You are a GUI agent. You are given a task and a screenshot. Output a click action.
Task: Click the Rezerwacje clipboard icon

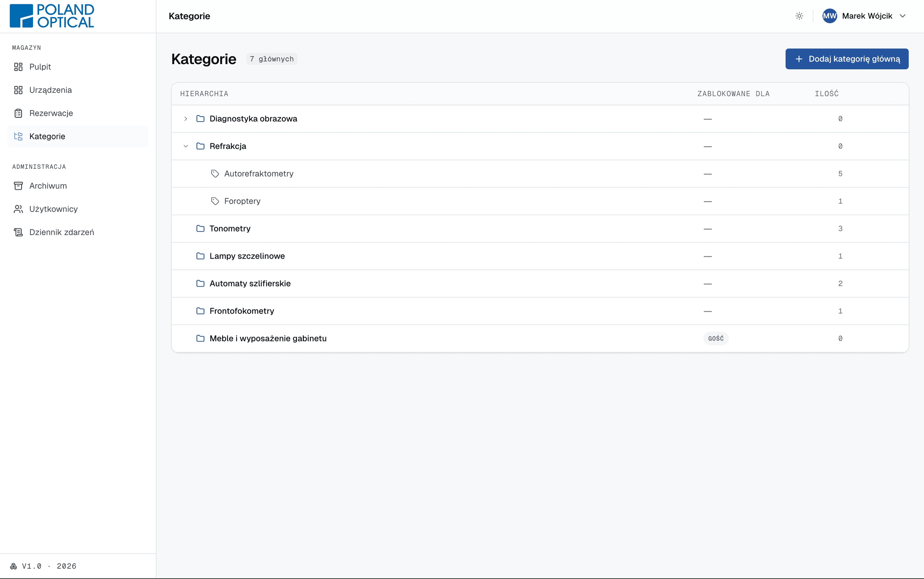[18, 113]
